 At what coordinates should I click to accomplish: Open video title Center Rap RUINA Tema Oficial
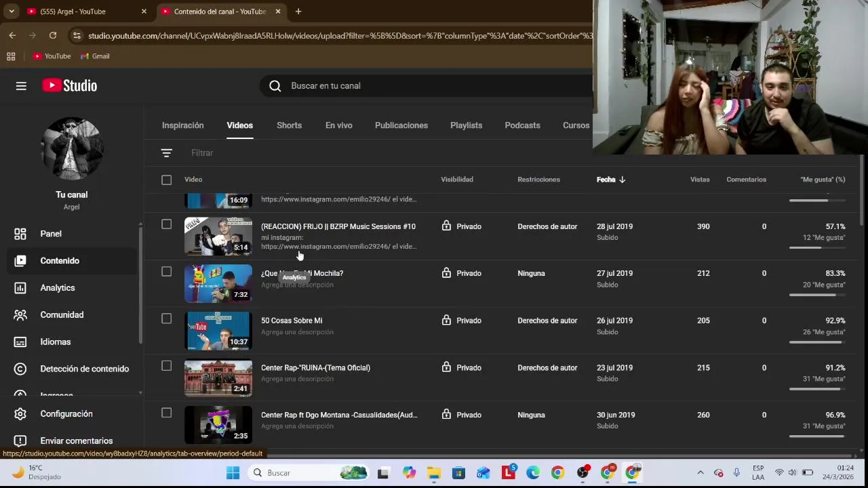coord(315,367)
